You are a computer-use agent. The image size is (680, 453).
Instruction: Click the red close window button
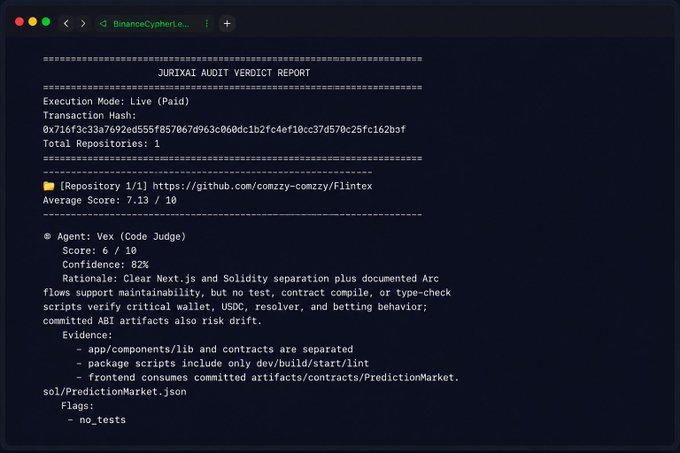click(x=19, y=22)
